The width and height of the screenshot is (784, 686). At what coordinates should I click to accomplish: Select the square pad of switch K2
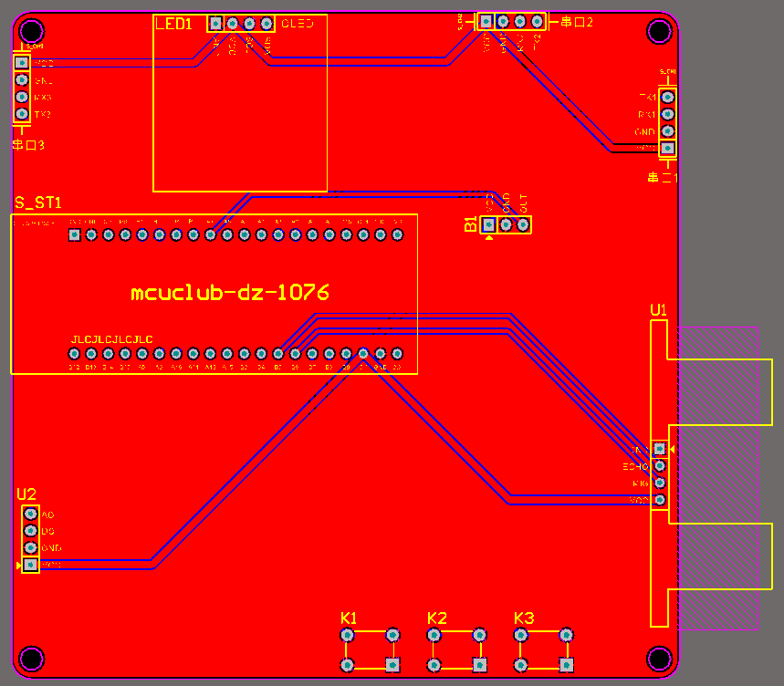(x=479, y=665)
